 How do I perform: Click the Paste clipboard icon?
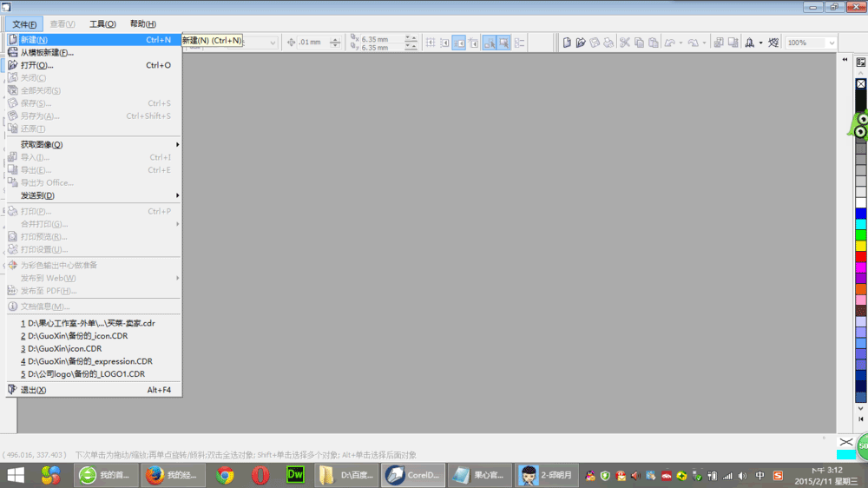point(654,43)
